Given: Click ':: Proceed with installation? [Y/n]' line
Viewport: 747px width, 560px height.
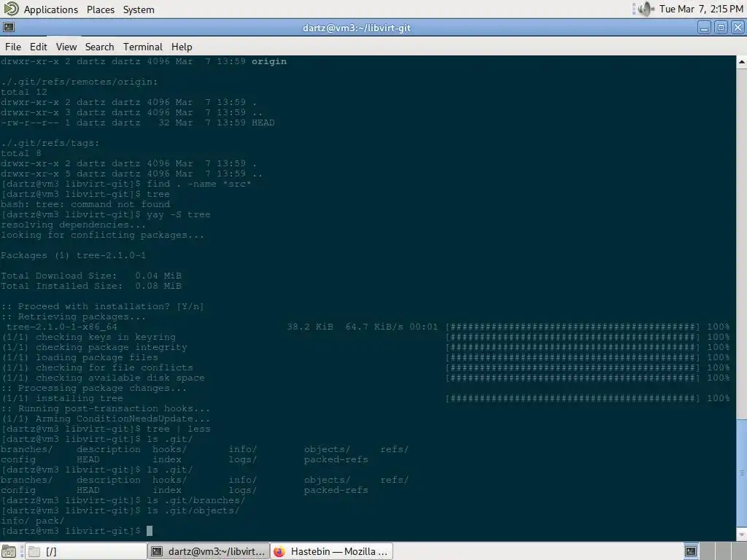Looking at the screenshot, I should tap(102, 306).
